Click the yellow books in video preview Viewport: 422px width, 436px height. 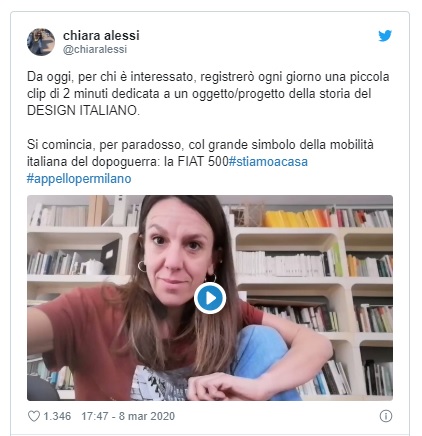click(x=297, y=218)
